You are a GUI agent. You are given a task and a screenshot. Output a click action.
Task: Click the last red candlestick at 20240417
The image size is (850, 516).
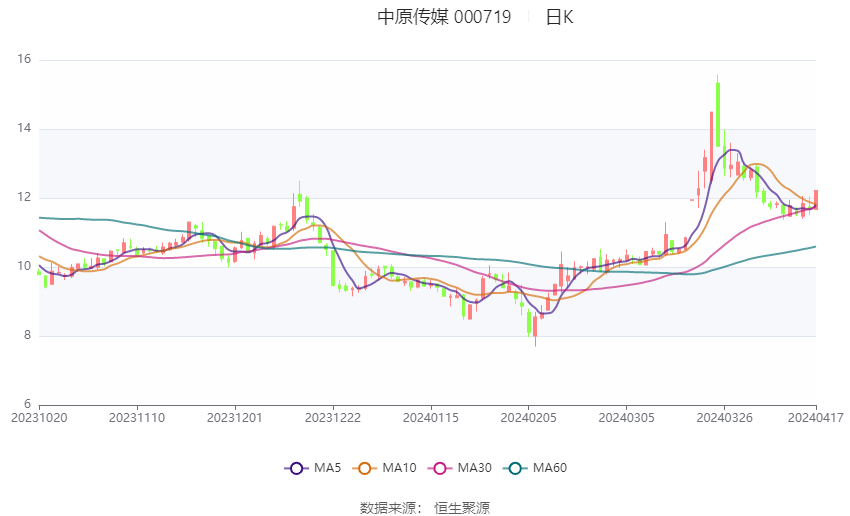click(x=816, y=199)
